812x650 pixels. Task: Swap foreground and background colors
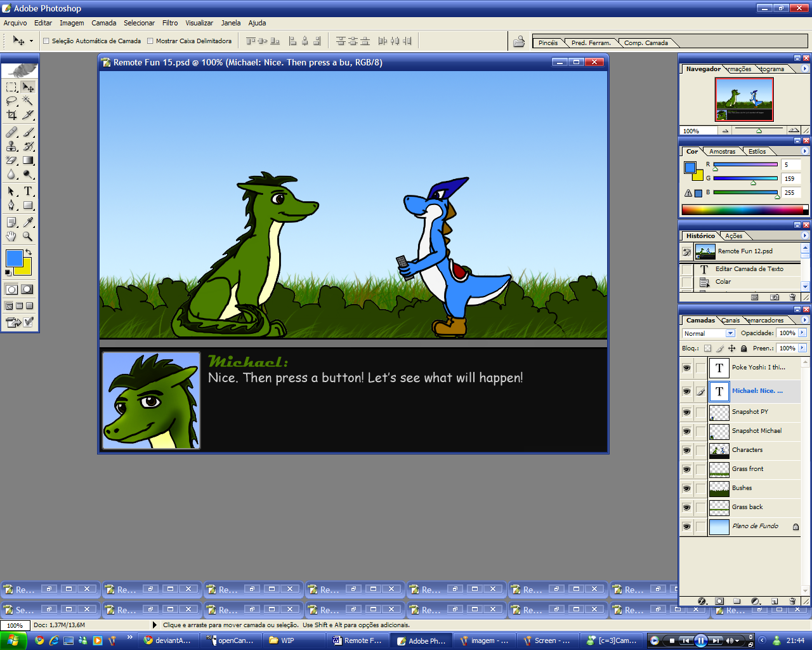click(29, 252)
